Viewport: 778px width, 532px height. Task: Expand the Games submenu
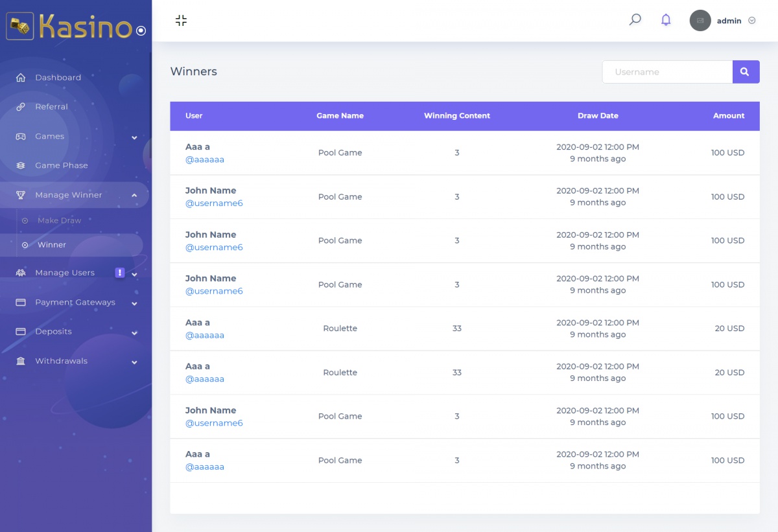click(x=134, y=137)
